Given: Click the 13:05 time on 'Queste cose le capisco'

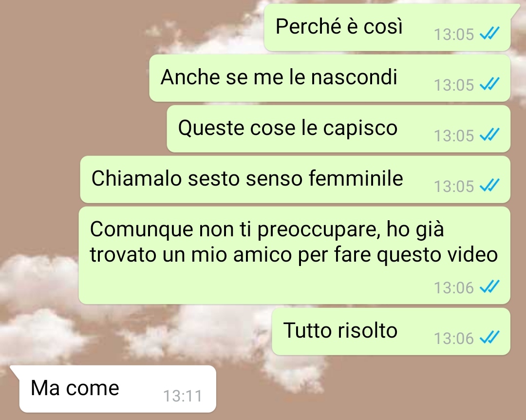Looking at the screenshot, I should [x=454, y=136].
